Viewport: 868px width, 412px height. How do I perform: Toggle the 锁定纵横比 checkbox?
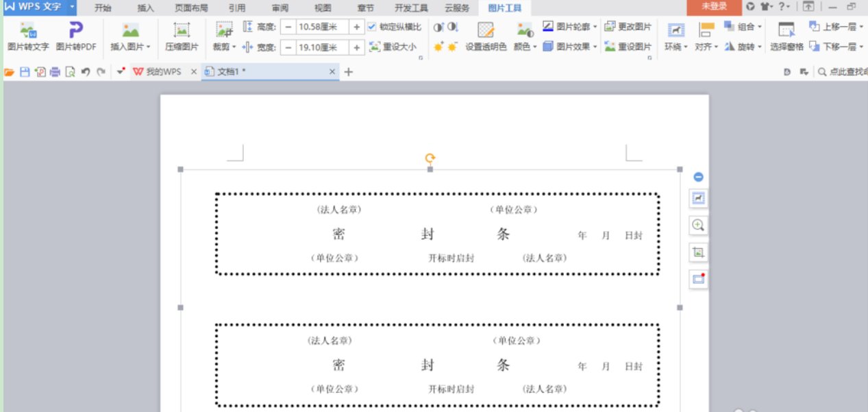click(371, 27)
